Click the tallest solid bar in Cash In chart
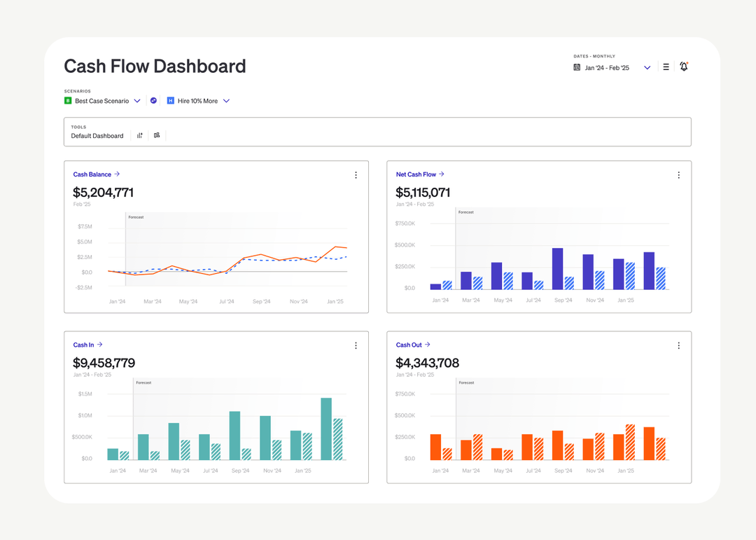Image resolution: width=756 pixels, height=540 pixels. coord(326,429)
